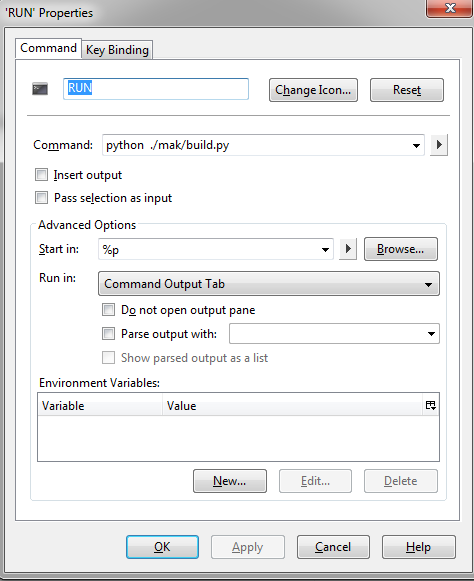Expand the Command history dropdown arrow
This screenshot has height=581, width=474.
(416, 145)
